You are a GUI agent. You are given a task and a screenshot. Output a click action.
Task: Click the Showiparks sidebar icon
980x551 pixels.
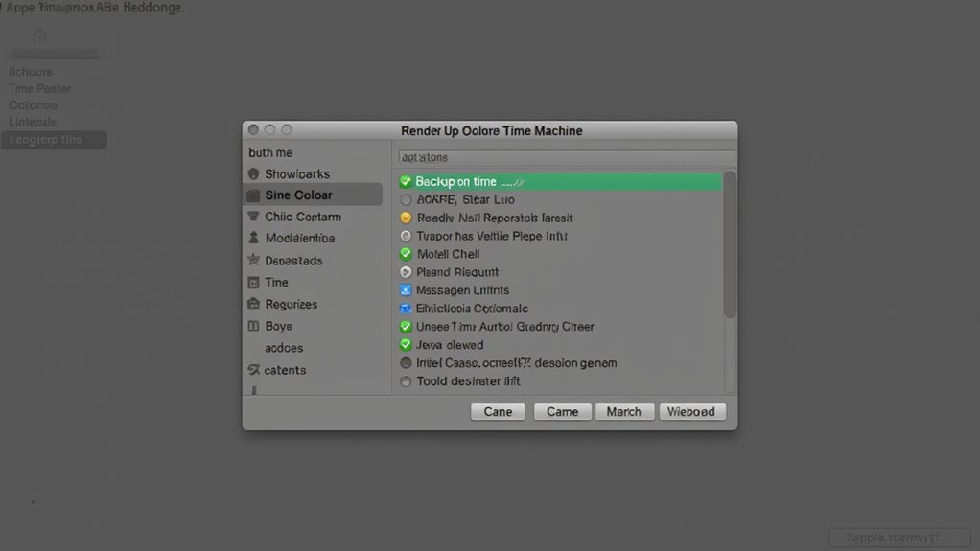pos(253,174)
